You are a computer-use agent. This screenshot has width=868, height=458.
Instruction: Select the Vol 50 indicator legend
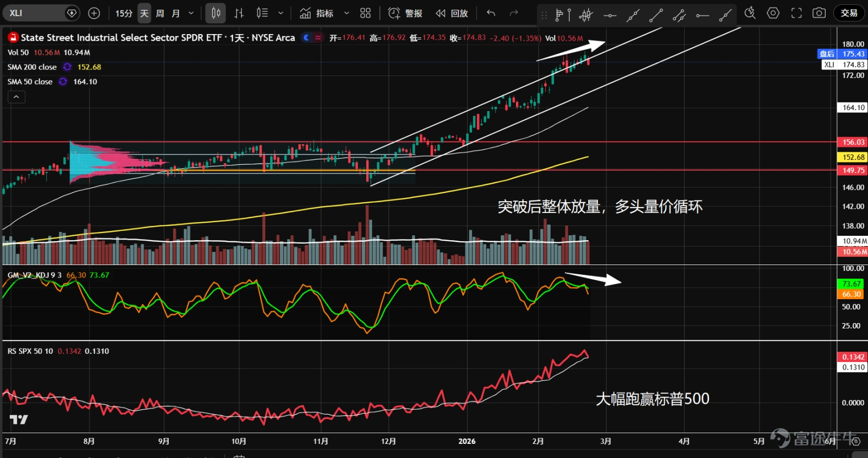pyautogui.click(x=18, y=53)
